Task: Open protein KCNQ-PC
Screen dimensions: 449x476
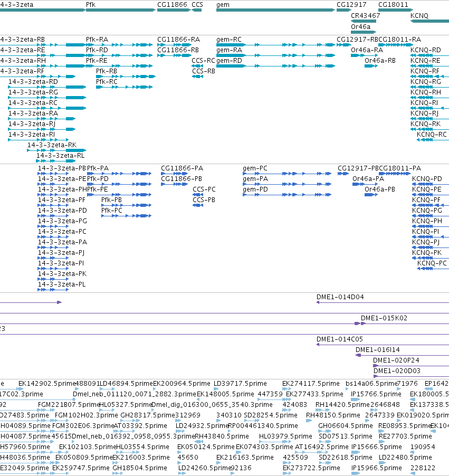Action: pos(432,263)
